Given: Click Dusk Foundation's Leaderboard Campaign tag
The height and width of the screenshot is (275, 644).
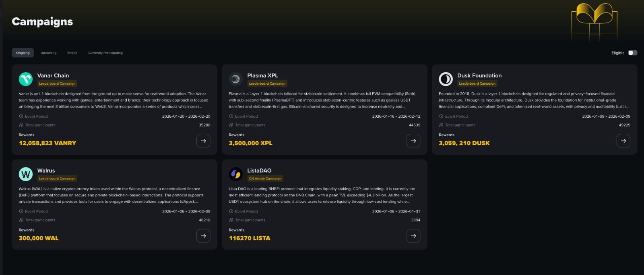Looking at the screenshot, I should pyautogui.click(x=477, y=83).
